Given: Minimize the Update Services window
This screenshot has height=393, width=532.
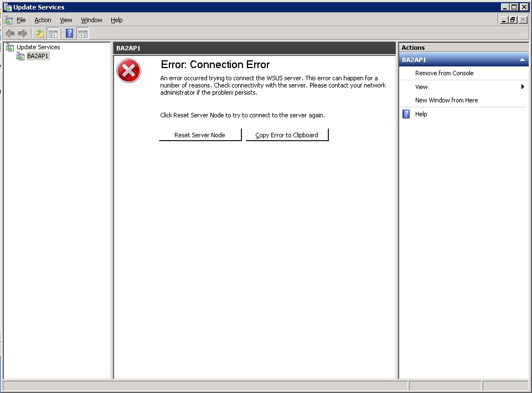Looking at the screenshot, I should point(505,7).
